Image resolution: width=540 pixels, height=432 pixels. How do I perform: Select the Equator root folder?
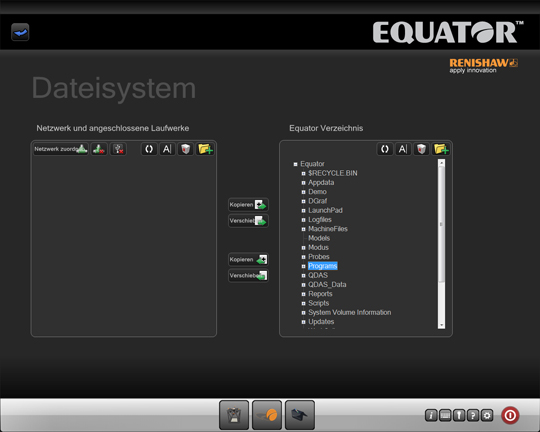pyautogui.click(x=312, y=164)
